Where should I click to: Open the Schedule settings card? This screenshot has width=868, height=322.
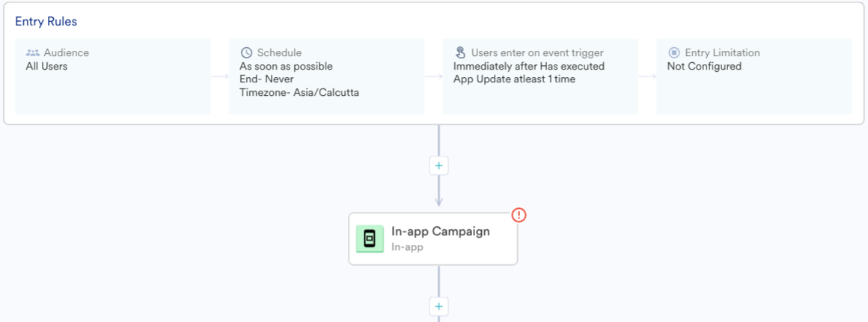pyautogui.click(x=326, y=76)
